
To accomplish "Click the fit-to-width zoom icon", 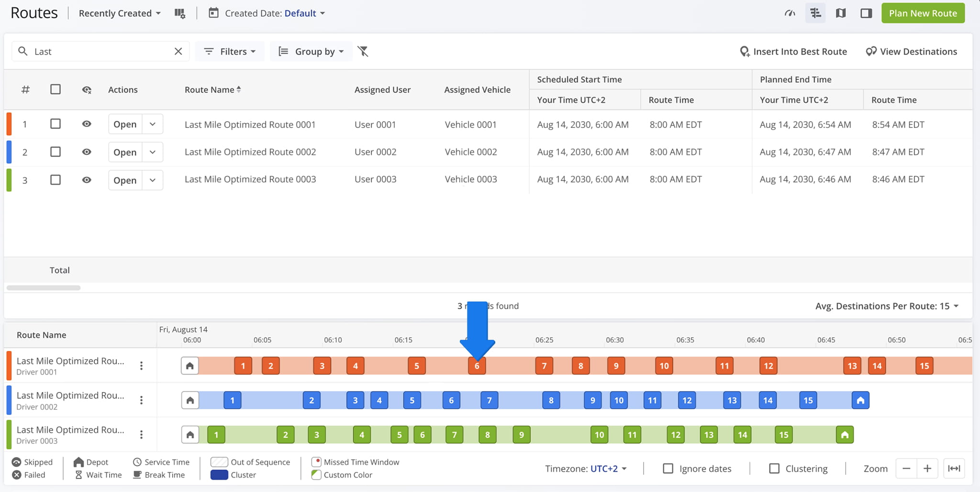I will (x=954, y=469).
